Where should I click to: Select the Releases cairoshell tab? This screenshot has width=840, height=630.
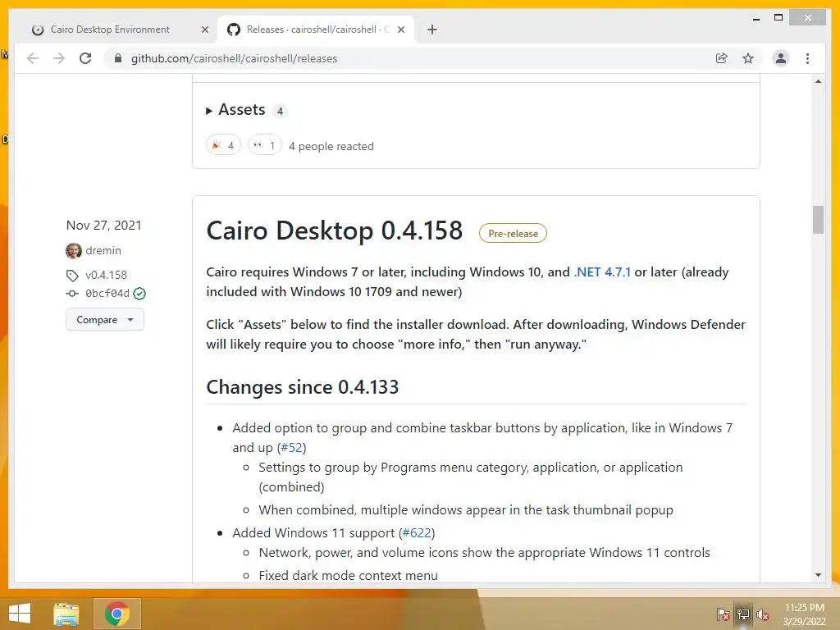click(x=315, y=30)
